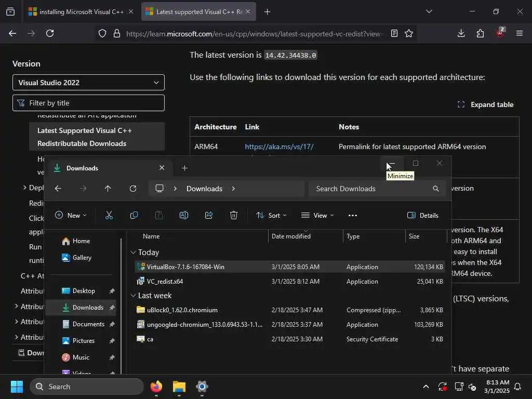Click the Share icon in Explorer toolbar
The width and height of the screenshot is (532, 399).
pos(209,215)
